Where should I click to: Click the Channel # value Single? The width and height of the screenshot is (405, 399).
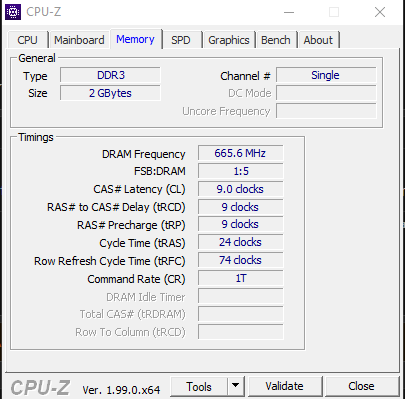326,75
